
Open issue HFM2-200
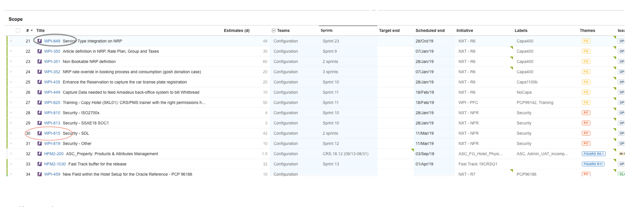54,154
